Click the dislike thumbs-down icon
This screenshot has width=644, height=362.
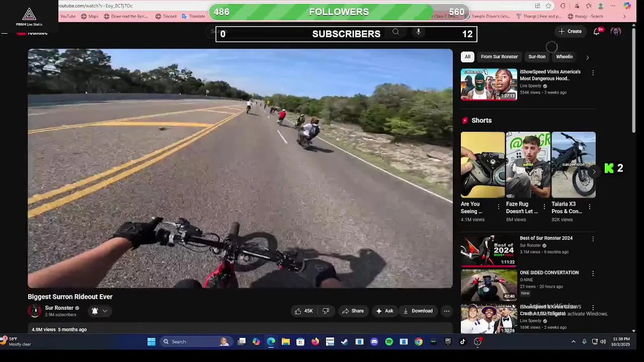326,311
